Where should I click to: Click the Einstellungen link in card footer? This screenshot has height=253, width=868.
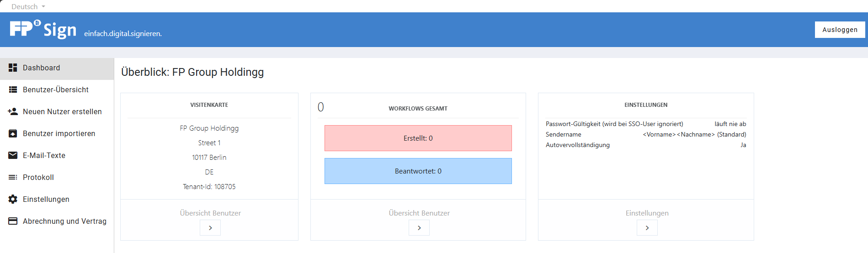tap(647, 213)
